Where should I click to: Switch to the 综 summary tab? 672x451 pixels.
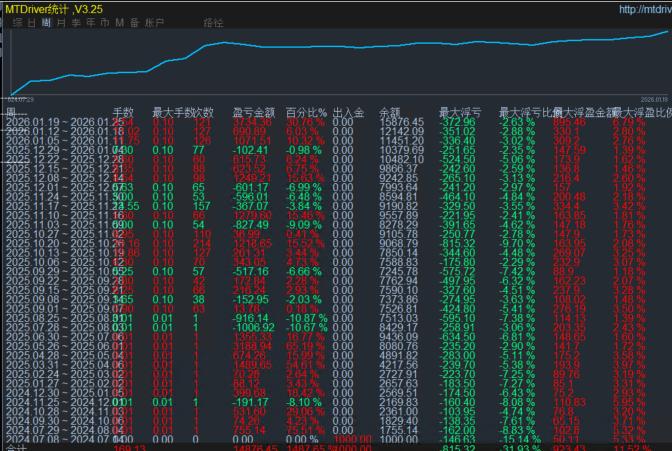[18, 23]
